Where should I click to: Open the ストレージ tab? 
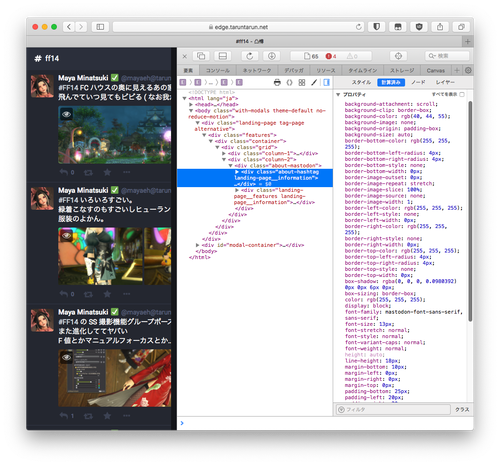[x=402, y=70]
